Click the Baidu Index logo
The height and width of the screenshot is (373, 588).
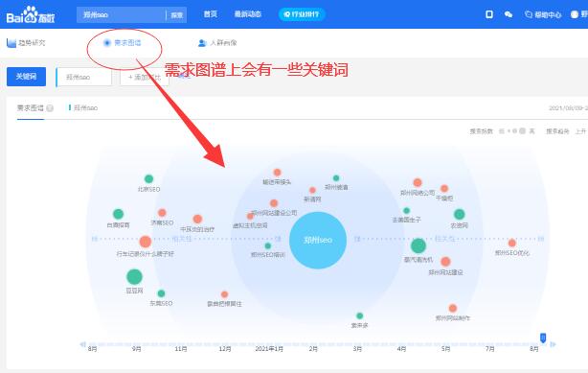pyautogui.click(x=31, y=15)
